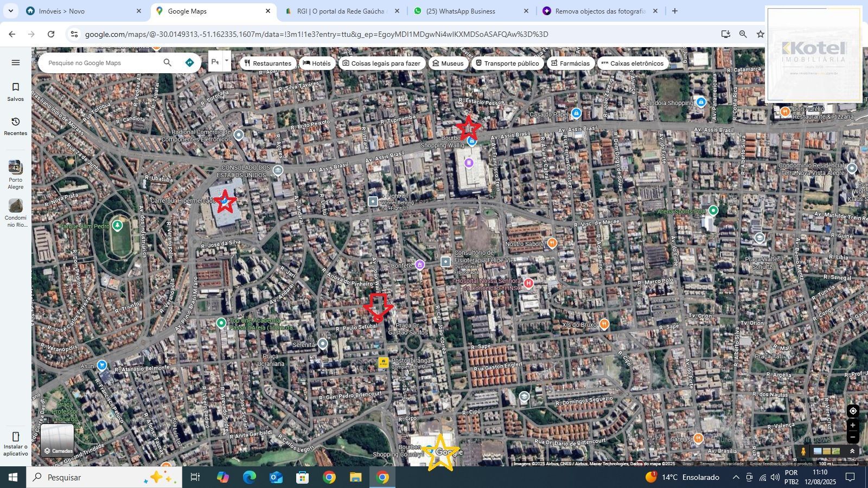The width and height of the screenshot is (868, 488).
Task: Open the Condomínio Rio recent item
Action: 16,213
